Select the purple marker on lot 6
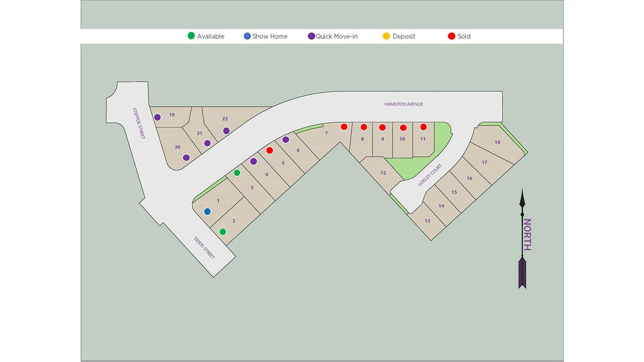This screenshot has width=644, height=362. coord(286,139)
